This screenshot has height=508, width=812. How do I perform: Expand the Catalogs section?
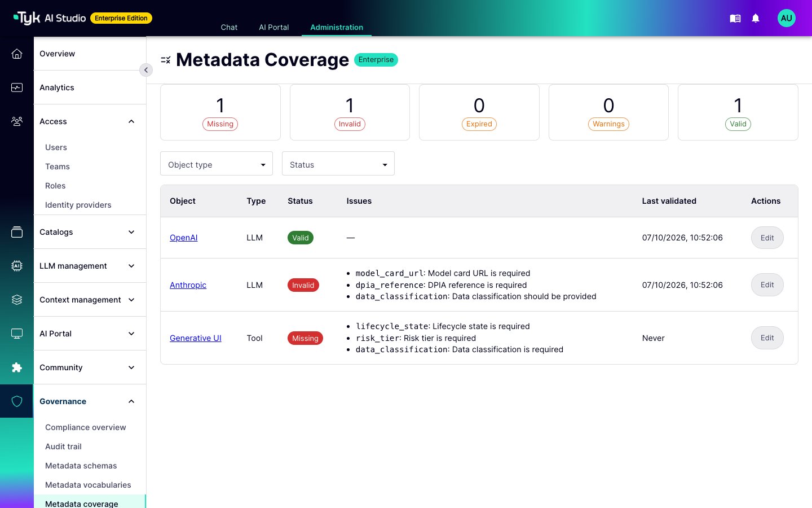[90, 232]
